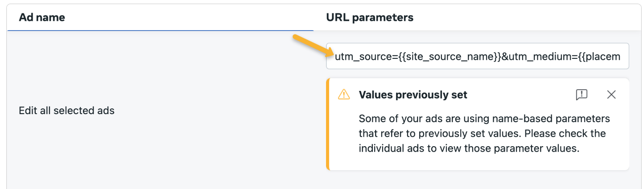Select the "Ad name" column header

(42, 17)
